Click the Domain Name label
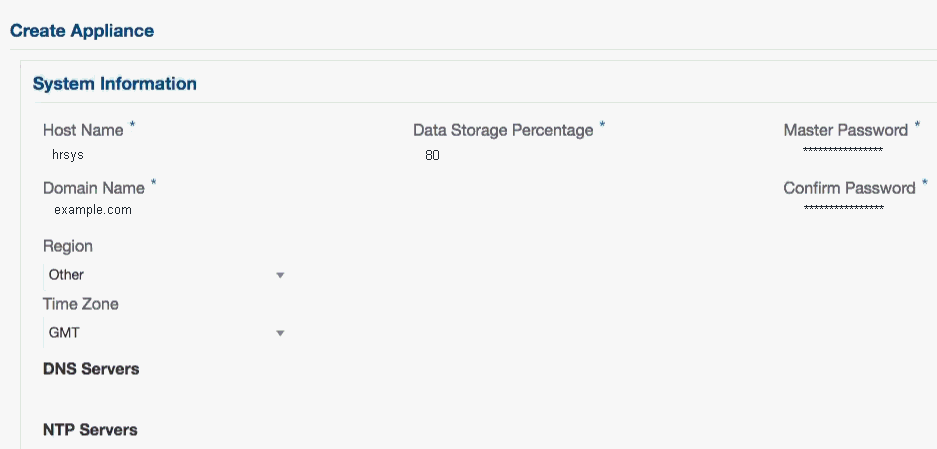The height and width of the screenshot is (449, 937). coord(94,188)
